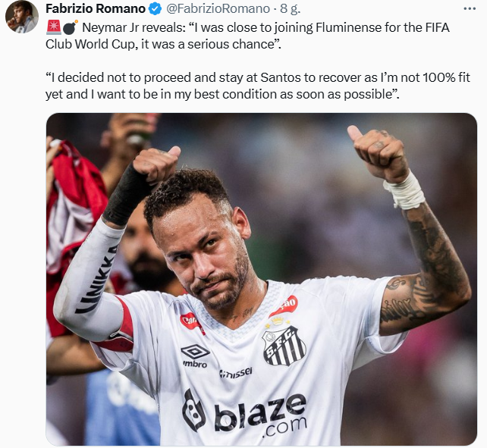
Task: Open the three-dot more options menu
Action: (470, 8)
